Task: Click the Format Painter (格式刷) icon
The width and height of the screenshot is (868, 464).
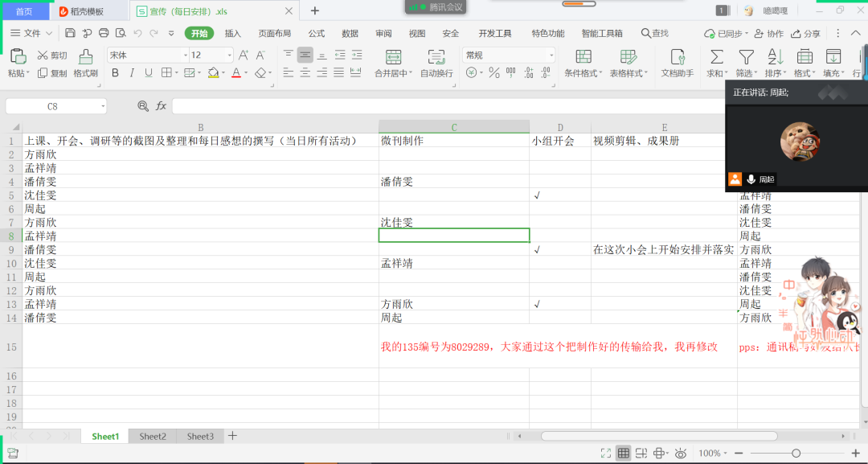Action: click(x=85, y=57)
